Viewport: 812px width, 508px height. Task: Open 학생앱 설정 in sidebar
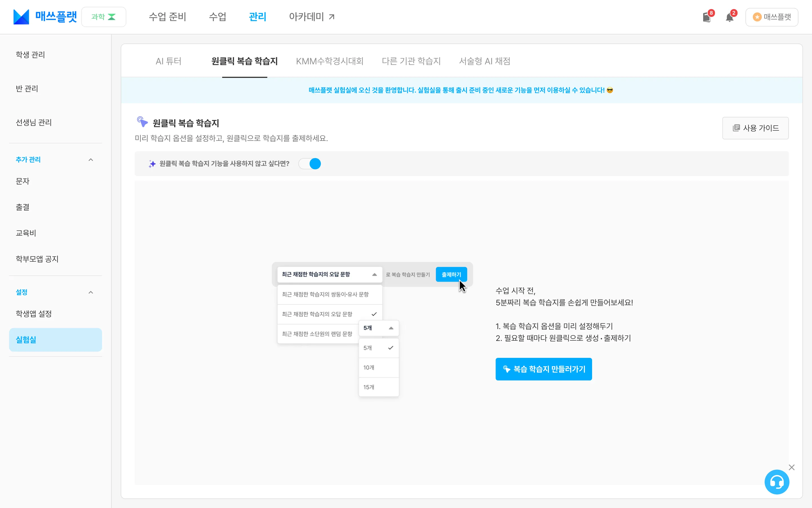pyautogui.click(x=34, y=314)
